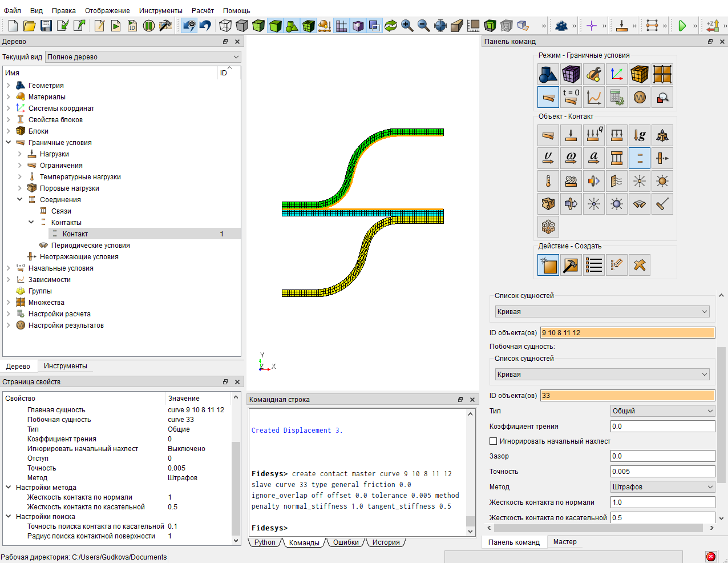Toggle the mesh display green grid cube
Viewport: 728px width, 563px height.
point(309,26)
